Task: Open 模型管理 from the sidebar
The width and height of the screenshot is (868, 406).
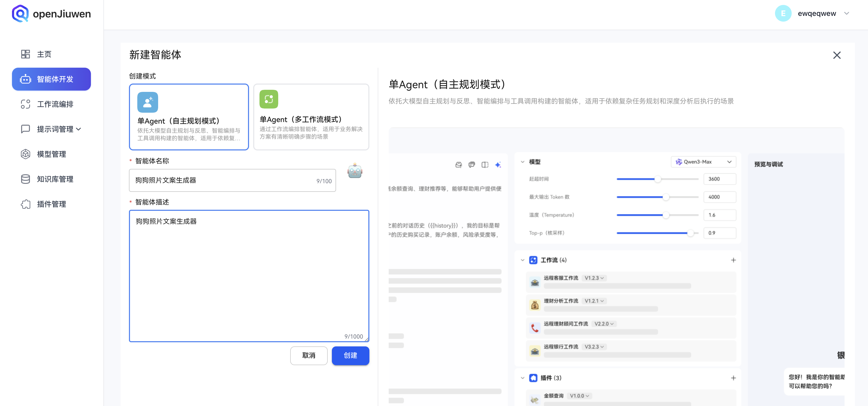Action: point(52,154)
